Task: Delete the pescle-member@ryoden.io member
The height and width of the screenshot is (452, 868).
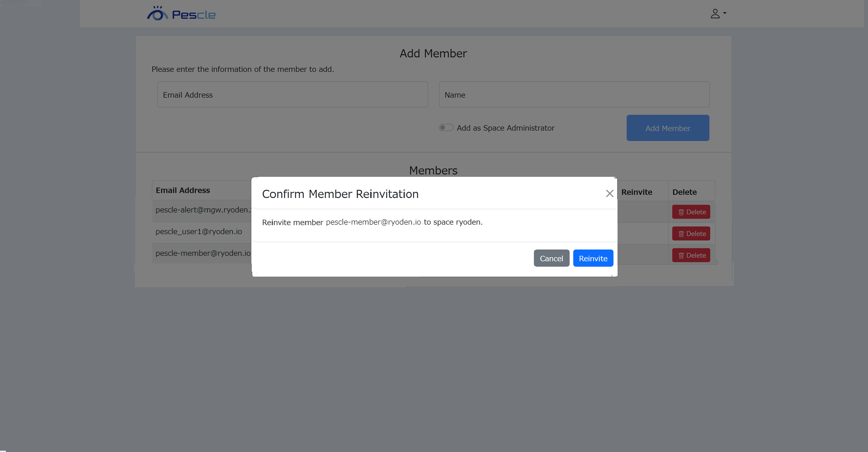Action: [691, 255]
